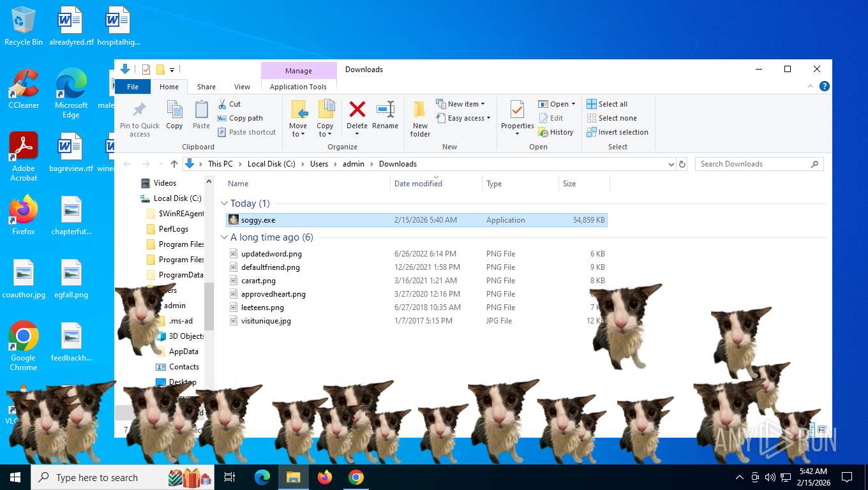This screenshot has height=490, width=868.
Task: Select Copy path in the ribbon
Action: pyautogui.click(x=240, y=118)
